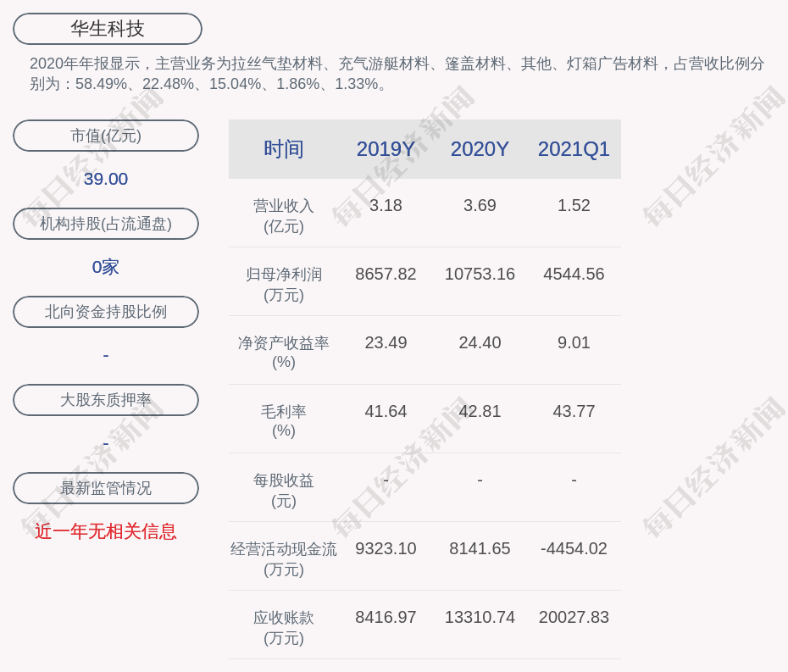Click the 营业收入(亿元) row label

click(284, 216)
